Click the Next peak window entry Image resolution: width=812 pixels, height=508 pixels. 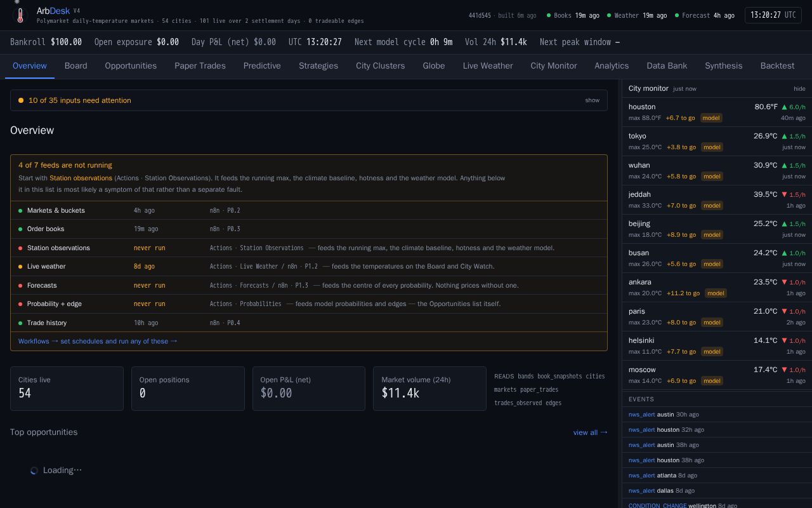coord(580,42)
